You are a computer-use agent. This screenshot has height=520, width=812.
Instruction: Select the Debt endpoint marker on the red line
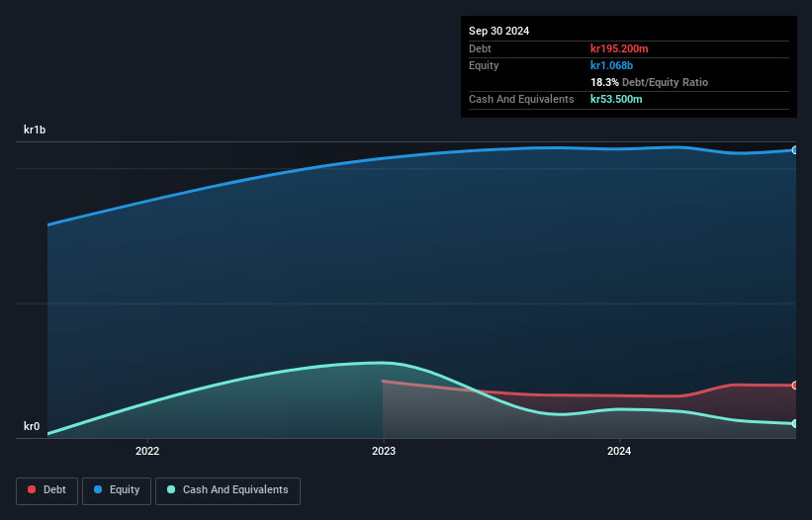click(795, 386)
